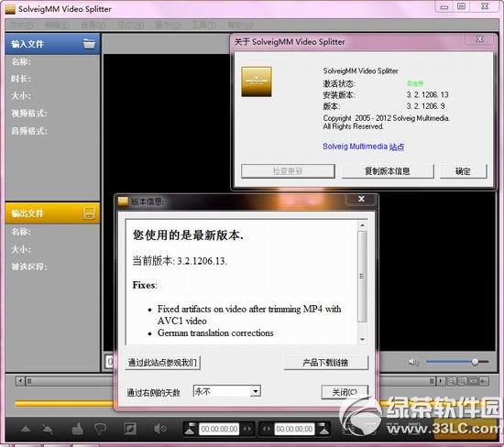Click the thumbs-down cut fragment icon

point(100,429)
